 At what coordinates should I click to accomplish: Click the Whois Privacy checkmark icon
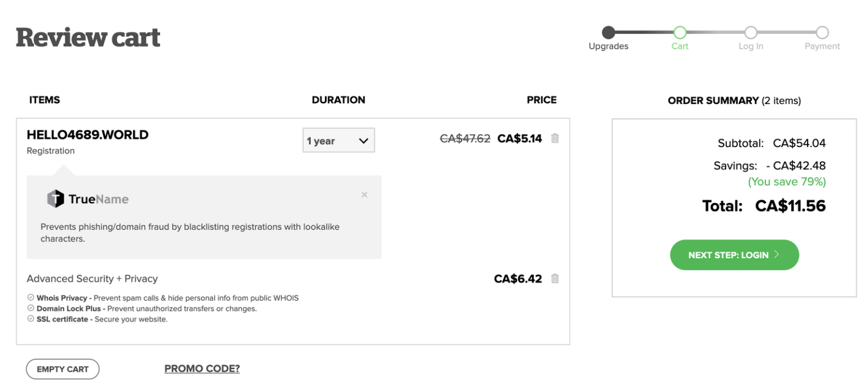point(30,298)
